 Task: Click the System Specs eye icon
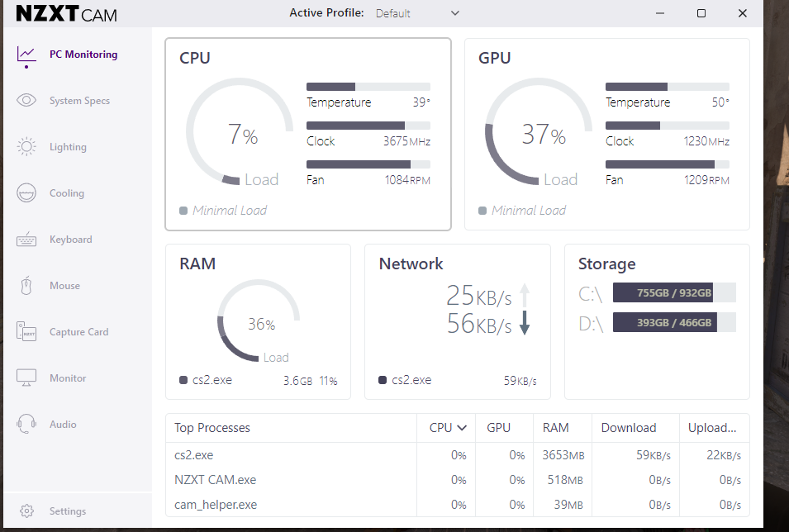pos(26,100)
